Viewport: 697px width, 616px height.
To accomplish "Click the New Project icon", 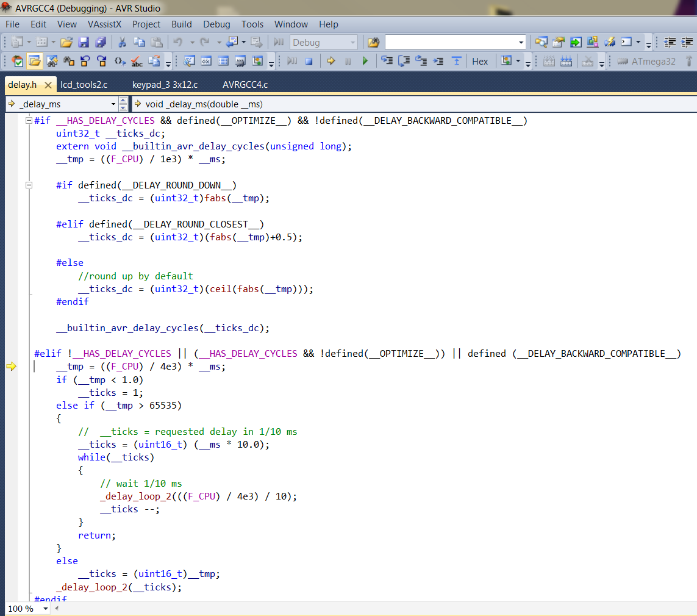I will pos(17,42).
